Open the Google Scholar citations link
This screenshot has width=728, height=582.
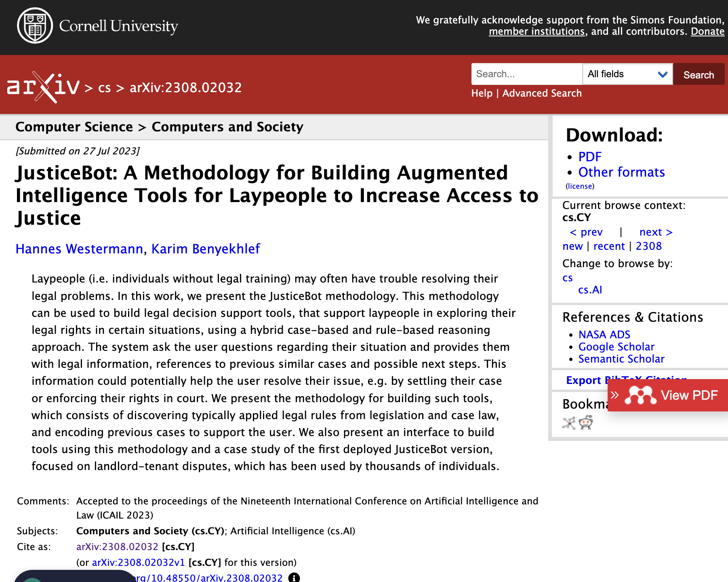click(616, 347)
